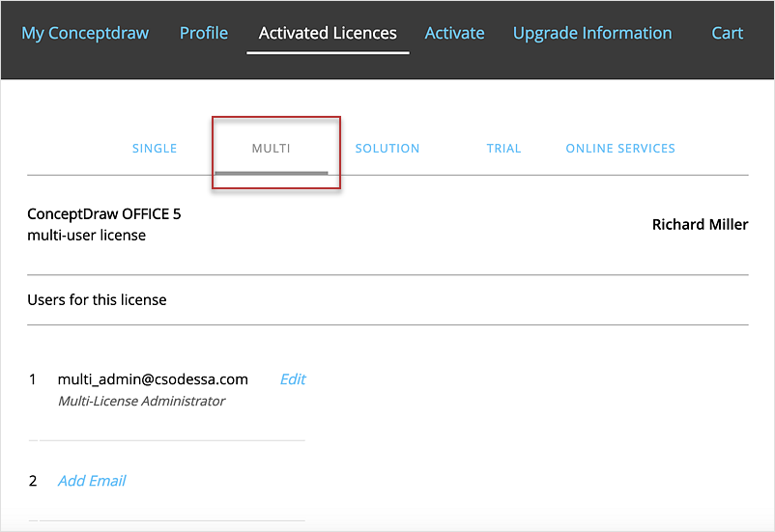
Task: Switch to the SOLUTION tab
Action: tap(387, 148)
